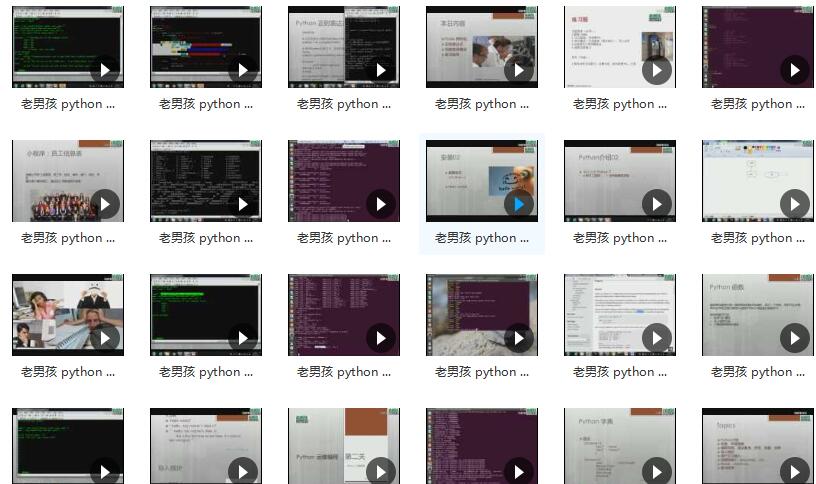The height and width of the screenshot is (484, 816).
Task: Play the video showing red and blue terminal bars
Action: [x=243, y=70]
